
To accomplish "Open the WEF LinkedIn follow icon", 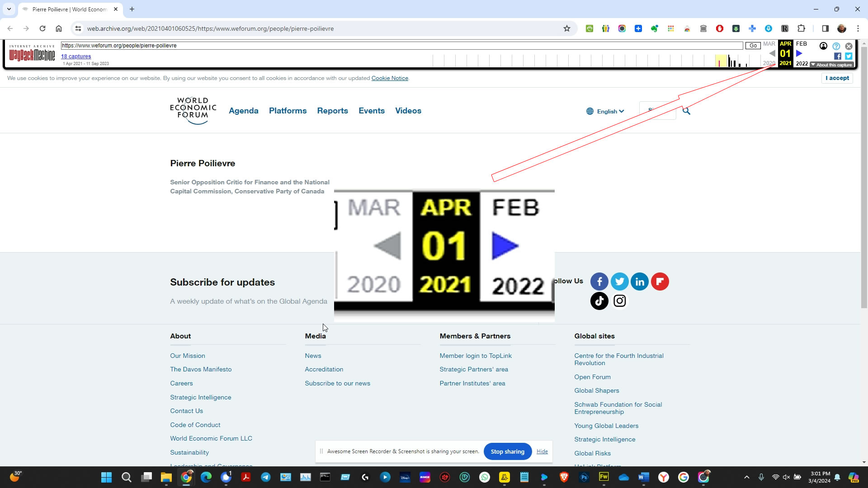I will pos(639,282).
